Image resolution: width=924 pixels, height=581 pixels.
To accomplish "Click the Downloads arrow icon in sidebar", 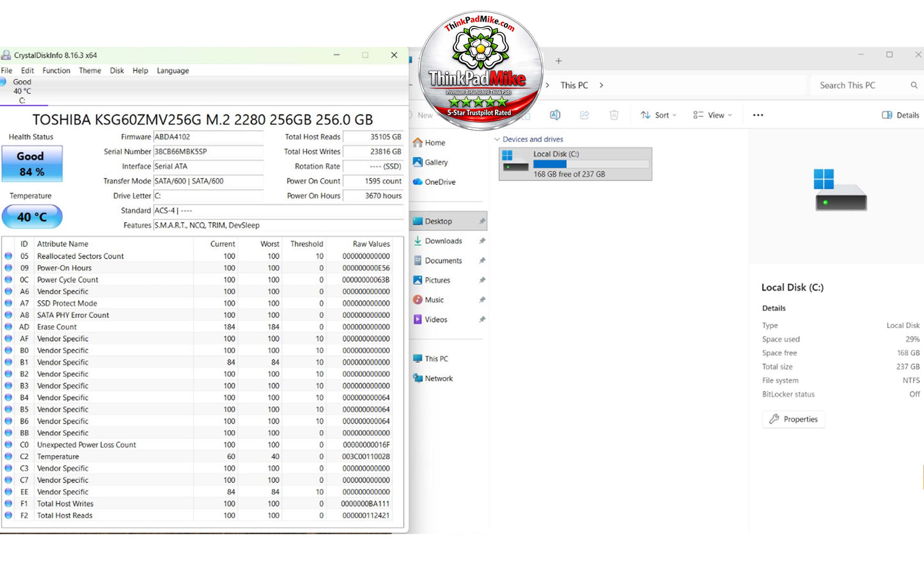I will point(418,241).
